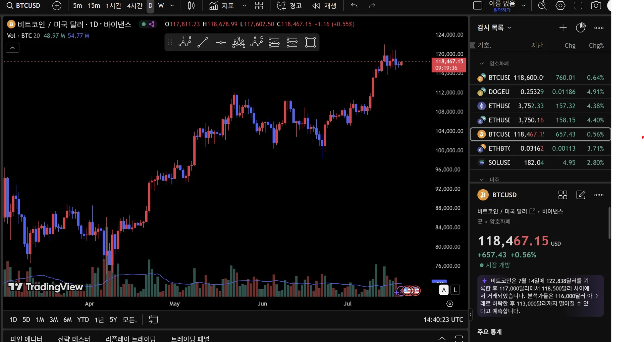Set chart range to 3M
The height and width of the screenshot is (342, 644).
point(54,320)
